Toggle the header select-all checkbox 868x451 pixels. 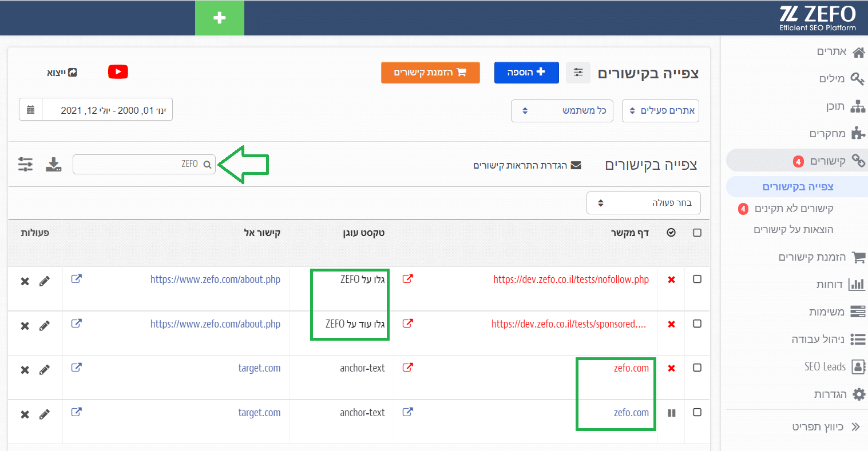(x=697, y=233)
